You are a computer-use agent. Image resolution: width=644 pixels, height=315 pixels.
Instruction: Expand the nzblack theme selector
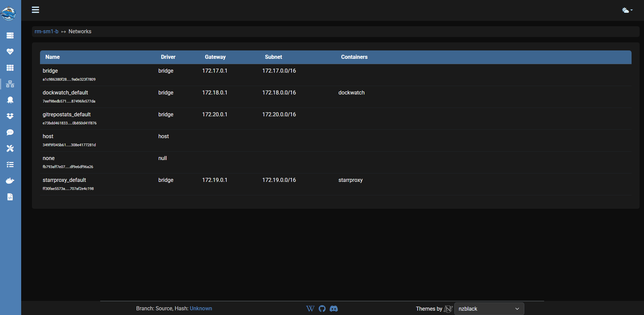click(x=489, y=309)
